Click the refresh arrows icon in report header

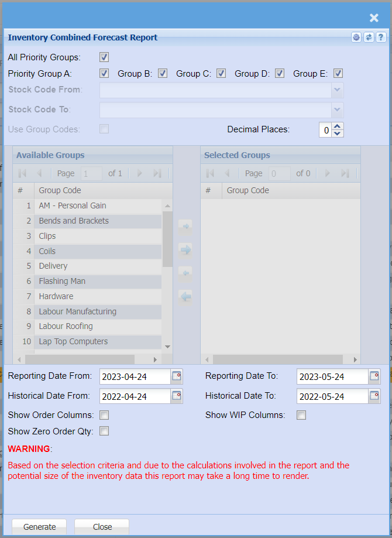(x=369, y=37)
